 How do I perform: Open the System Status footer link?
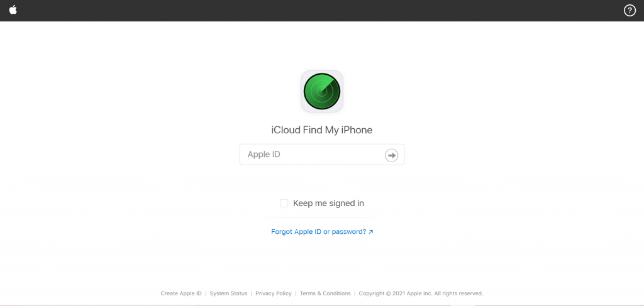pyautogui.click(x=228, y=293)
